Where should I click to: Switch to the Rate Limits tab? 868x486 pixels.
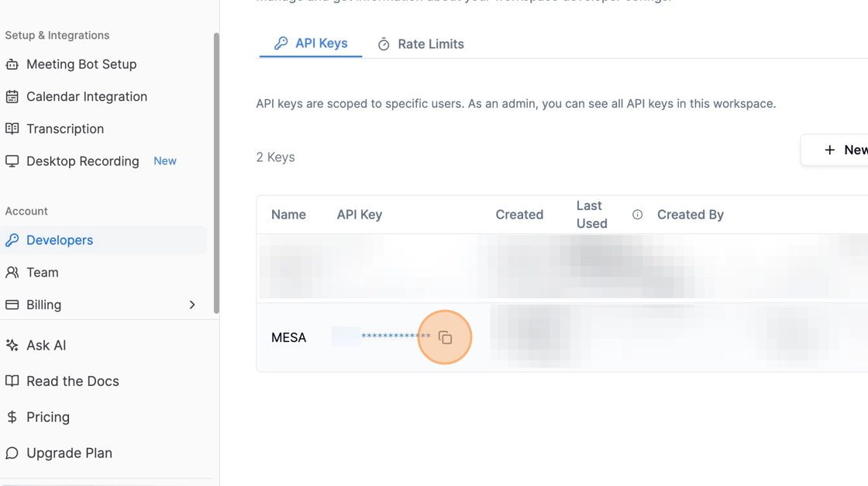coord(421,44)
